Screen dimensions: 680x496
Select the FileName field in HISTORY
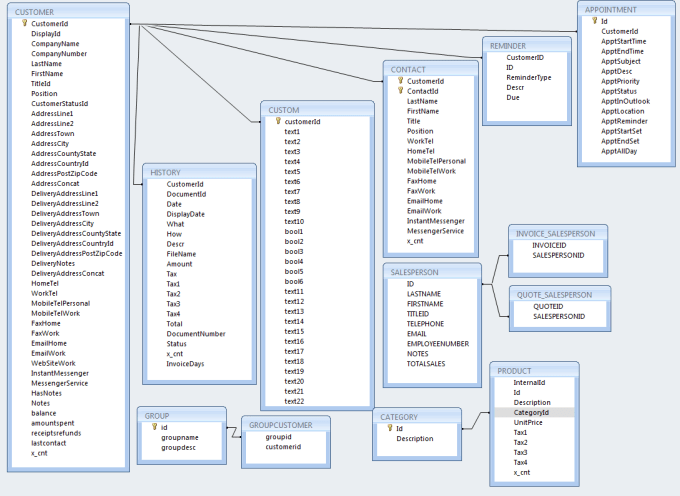(181, 254)
